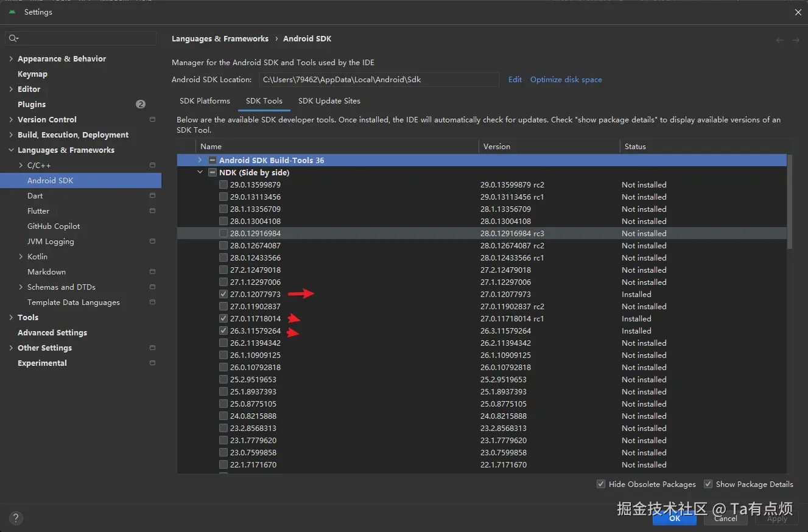Click the forward navigation arrow near top right
This screenshot has height=532, width=808.
click(795, 39)
